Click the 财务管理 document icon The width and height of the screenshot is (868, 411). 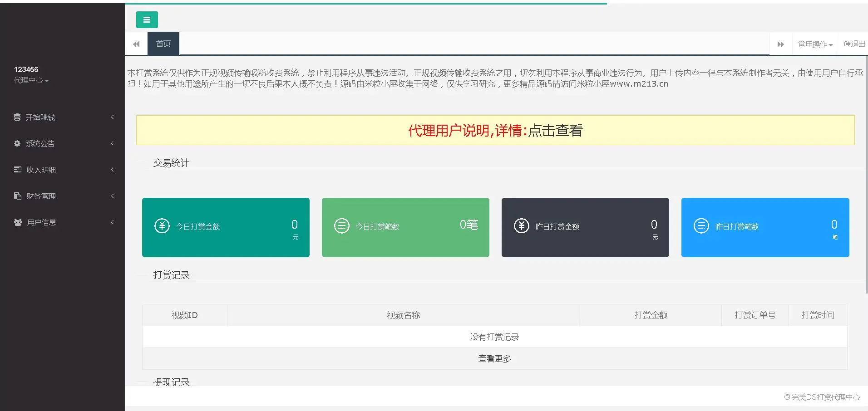(x=17, y=196)
